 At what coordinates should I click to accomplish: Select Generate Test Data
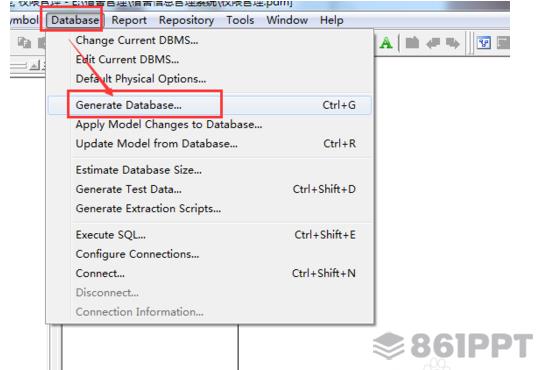[210, 189]
